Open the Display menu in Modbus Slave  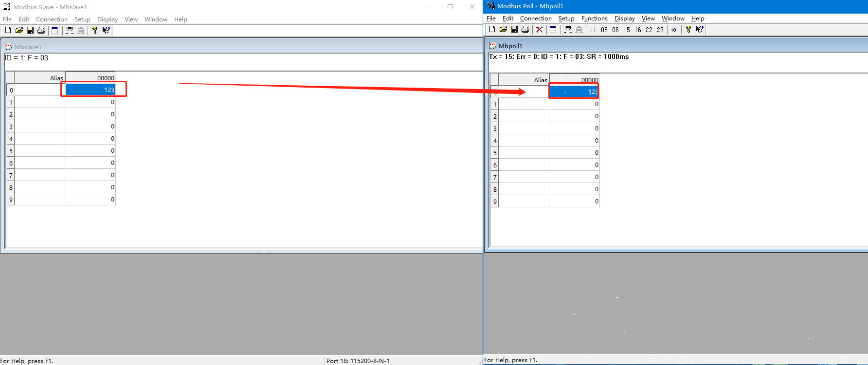click(x=108, y=19)
